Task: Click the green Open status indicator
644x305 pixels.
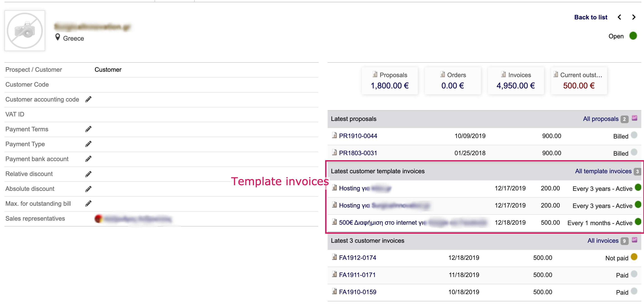Action: [x=633, y=36]
